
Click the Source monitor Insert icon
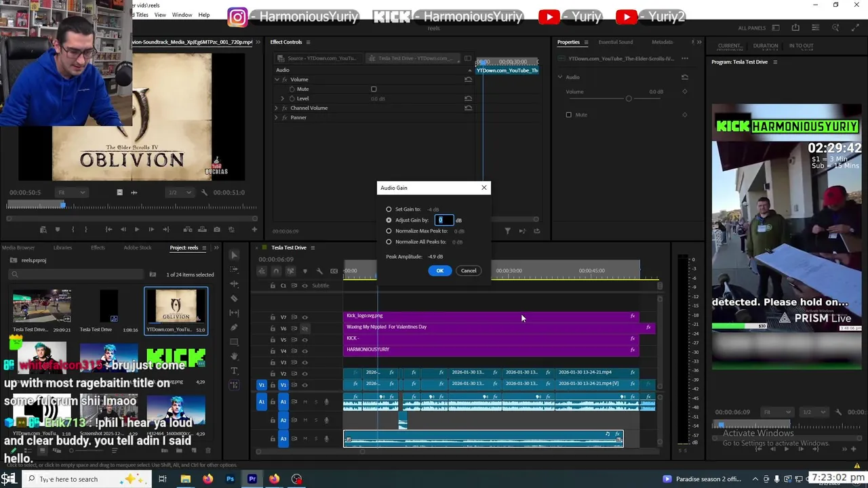(x=187, y=230)
